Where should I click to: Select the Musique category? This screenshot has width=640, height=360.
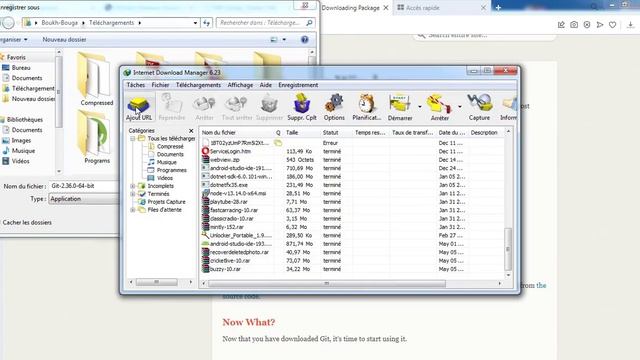click(x=167, y=162)
